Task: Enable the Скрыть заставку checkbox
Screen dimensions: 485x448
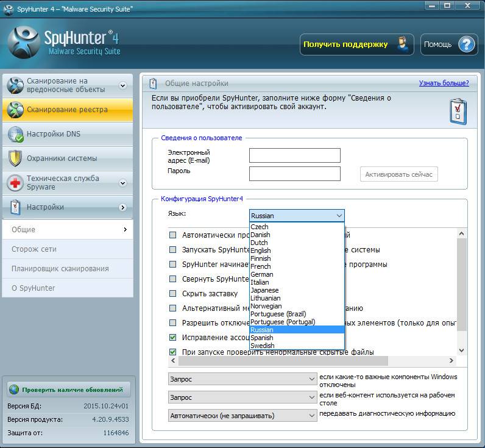Action: tap(173, 293)
